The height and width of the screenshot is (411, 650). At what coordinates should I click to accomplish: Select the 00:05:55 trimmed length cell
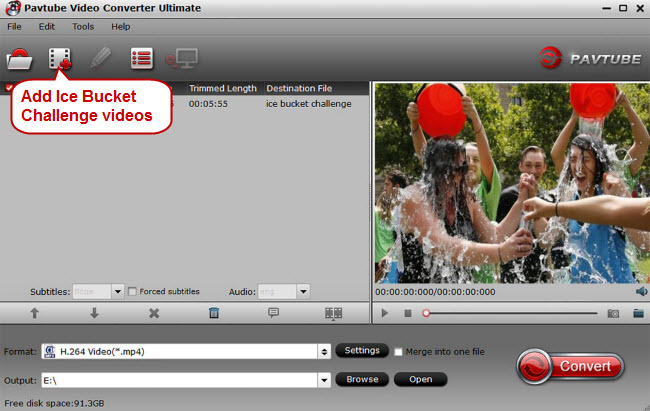(x=208, y=104)
